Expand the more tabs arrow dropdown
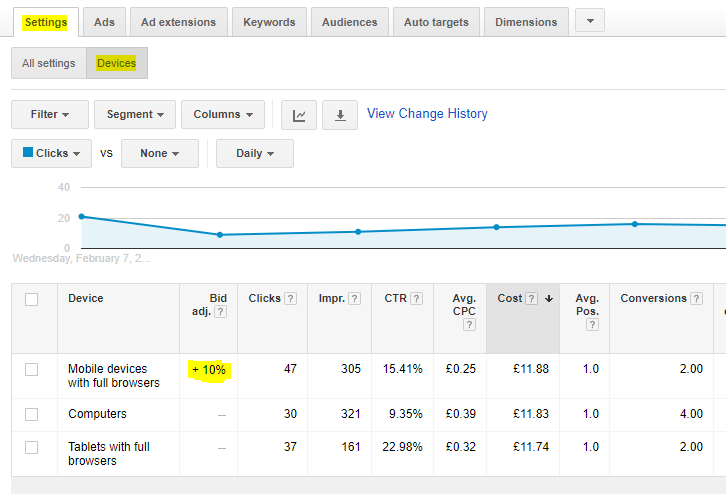This screenshot has height=494, width=726. coord(590,21)
